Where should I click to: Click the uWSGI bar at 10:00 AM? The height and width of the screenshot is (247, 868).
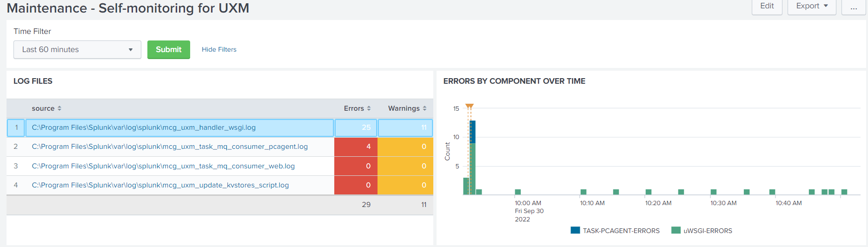tap(517, 192)
